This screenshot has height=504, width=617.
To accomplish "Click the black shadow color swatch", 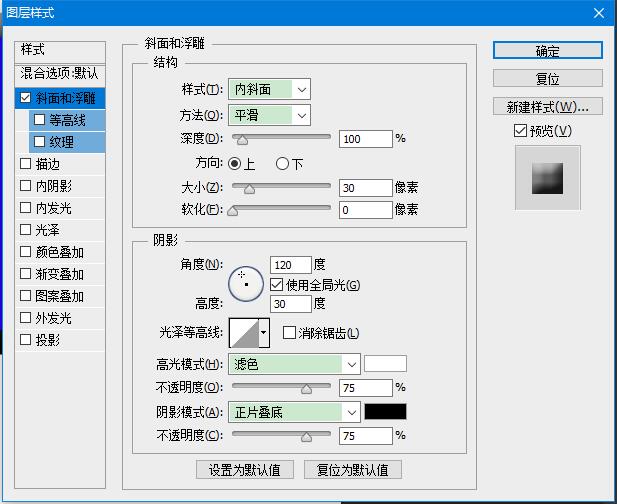I will (385, 411).
